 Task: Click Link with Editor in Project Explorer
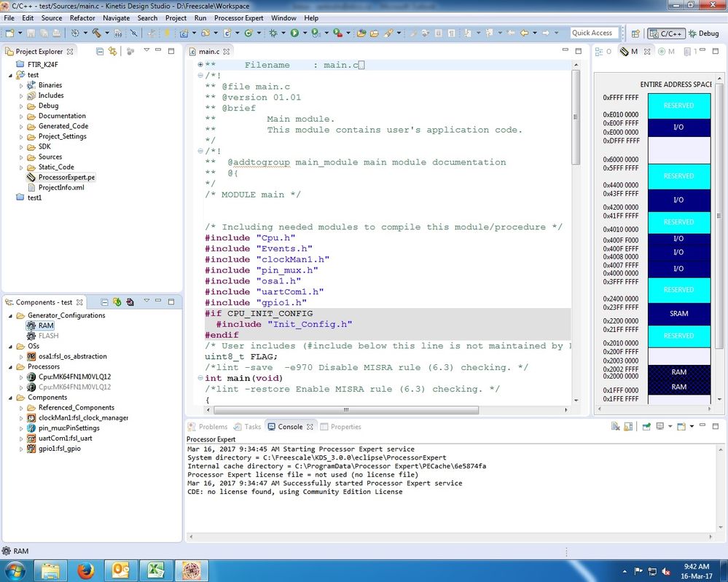point(112,51)
